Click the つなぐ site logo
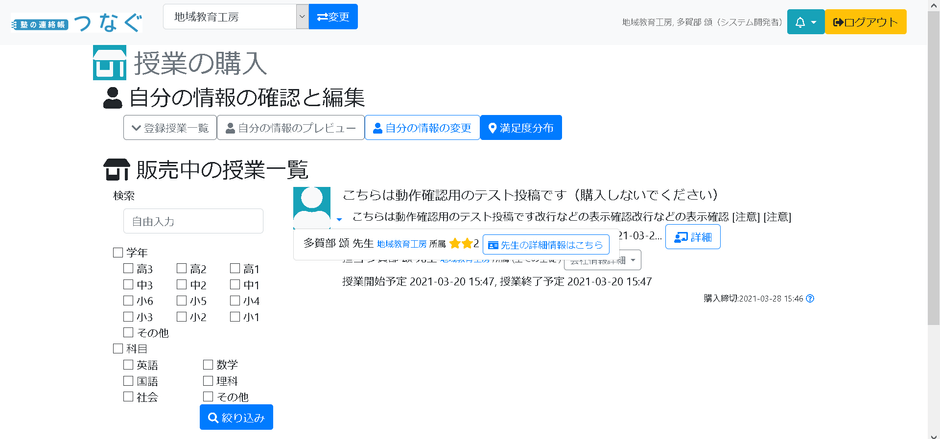The image size is (940, 439). point(77,23)
